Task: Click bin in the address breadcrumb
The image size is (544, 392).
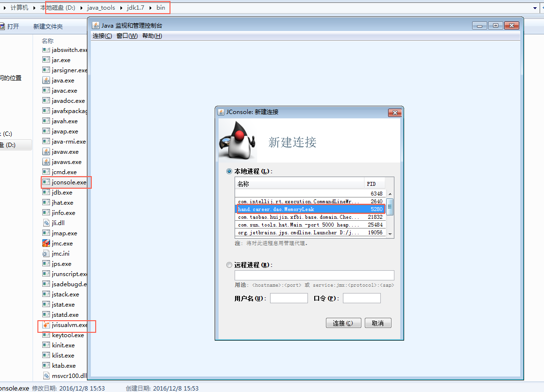Action: pos(161,8)
